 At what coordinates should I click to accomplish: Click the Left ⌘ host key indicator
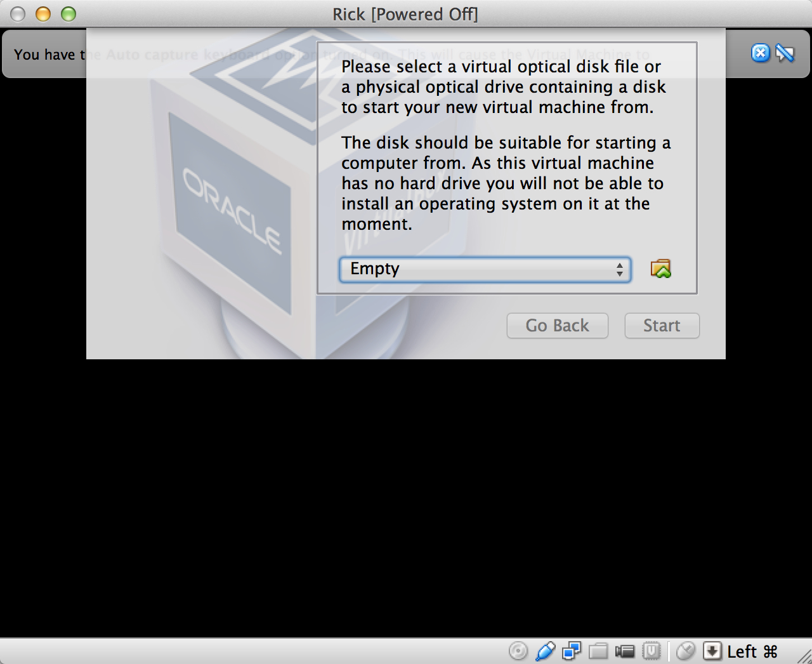(x=752, y=652)
